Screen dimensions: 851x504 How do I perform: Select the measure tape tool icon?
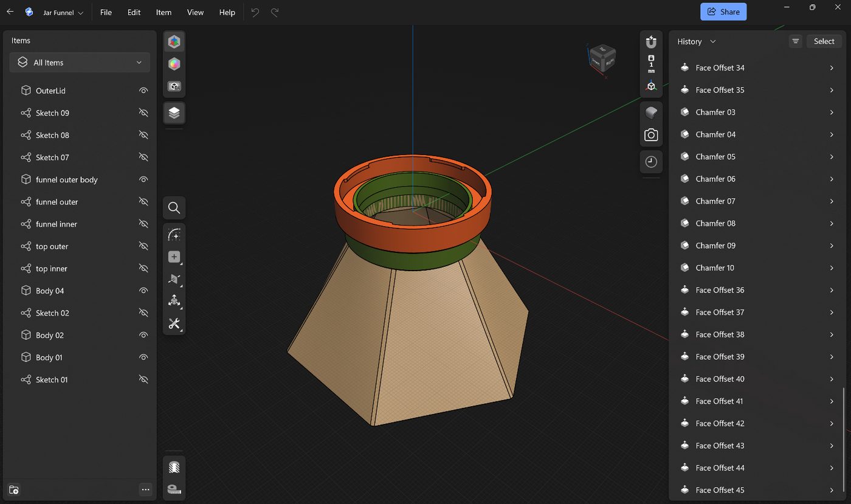click(x=174, y=489)
